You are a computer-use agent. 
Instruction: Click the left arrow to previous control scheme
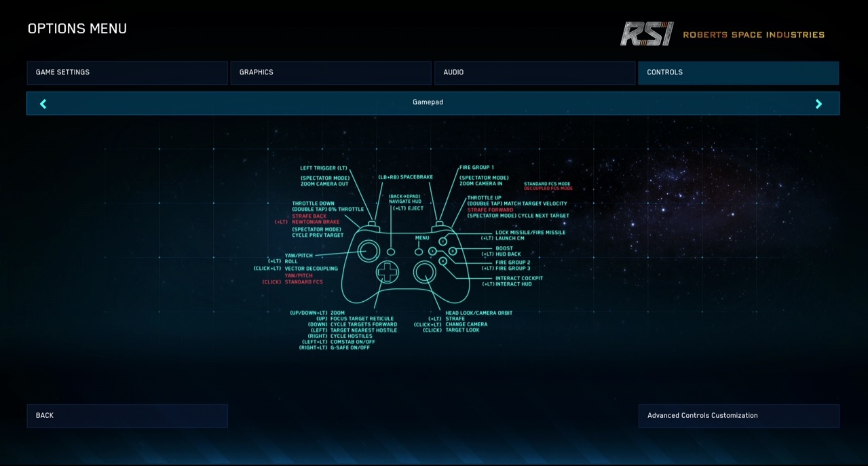click(43, 104)
